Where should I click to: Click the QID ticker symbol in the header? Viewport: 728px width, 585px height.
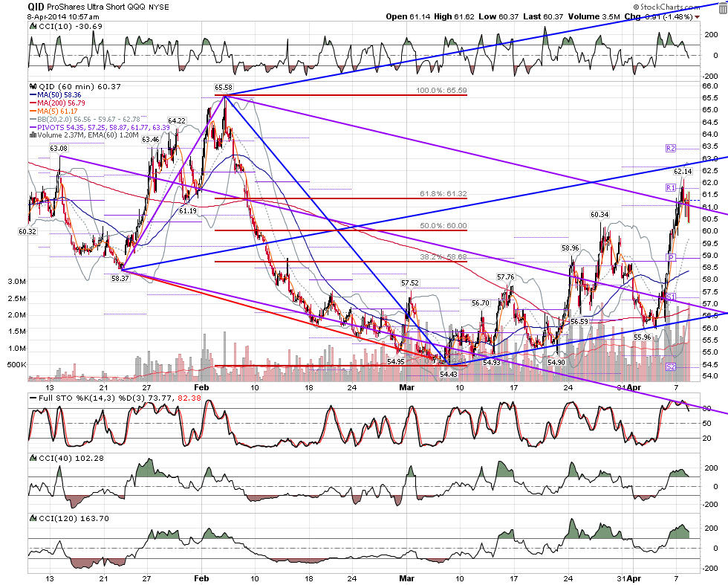pos(36,7)
